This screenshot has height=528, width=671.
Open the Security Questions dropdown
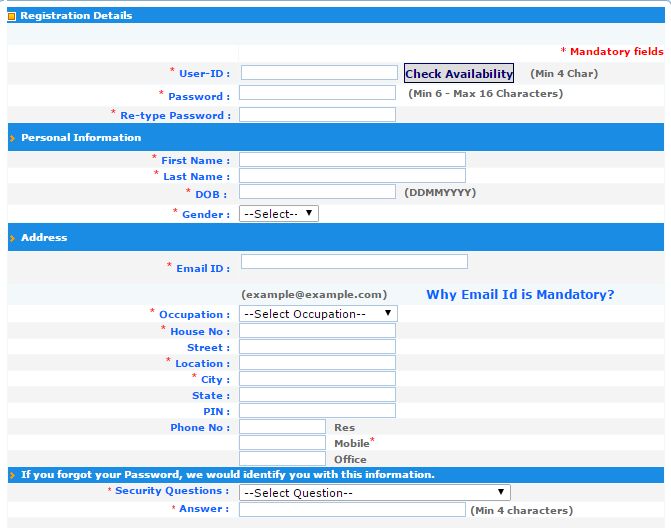coord(374,492)
